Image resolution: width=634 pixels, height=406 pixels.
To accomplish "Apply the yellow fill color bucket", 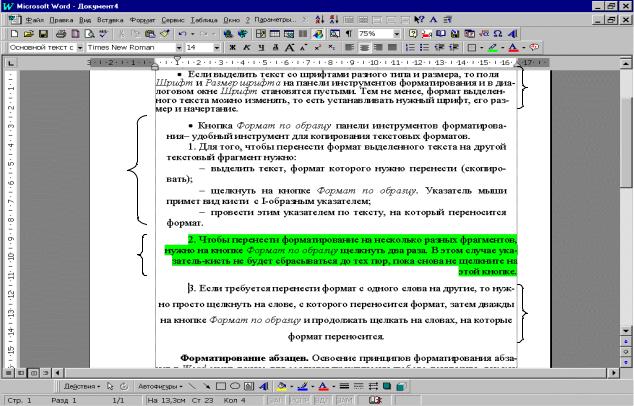I will point(282,386).
